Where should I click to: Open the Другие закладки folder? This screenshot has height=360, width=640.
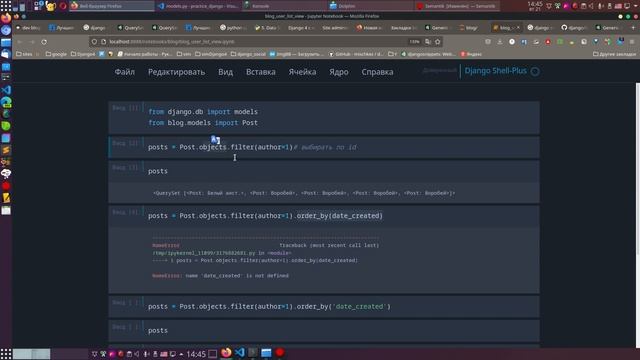coord(614,54)
